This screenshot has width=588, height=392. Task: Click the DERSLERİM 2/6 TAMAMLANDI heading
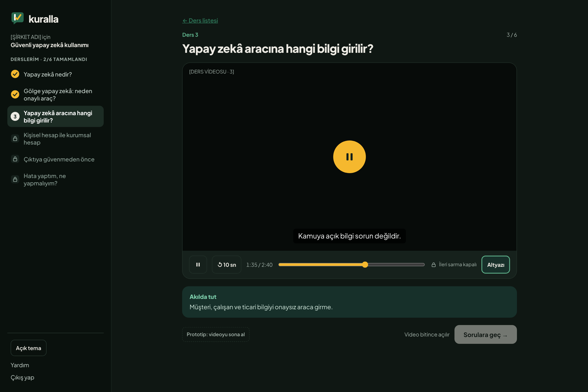click(x=49, y=59)
